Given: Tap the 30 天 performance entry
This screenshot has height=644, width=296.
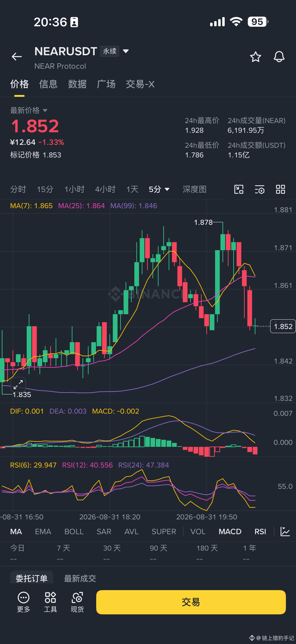Looking at the screenshot, I should click(x=112, y=553).
